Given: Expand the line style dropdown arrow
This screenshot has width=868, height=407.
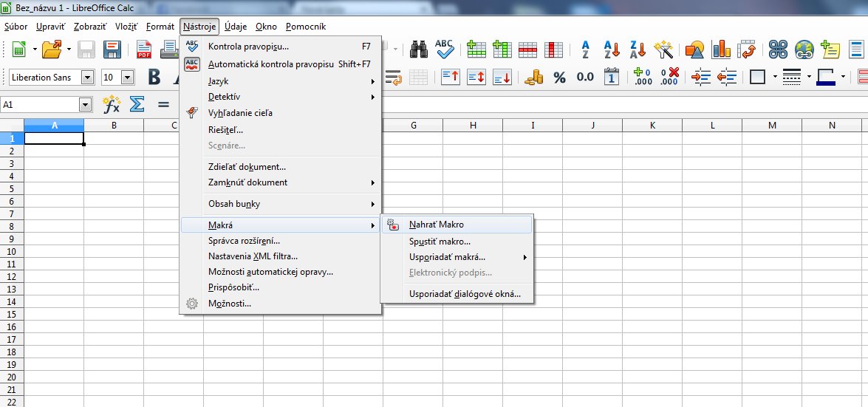Looking at the screenshot, I should pyautogui.click(x=810, y=77).
